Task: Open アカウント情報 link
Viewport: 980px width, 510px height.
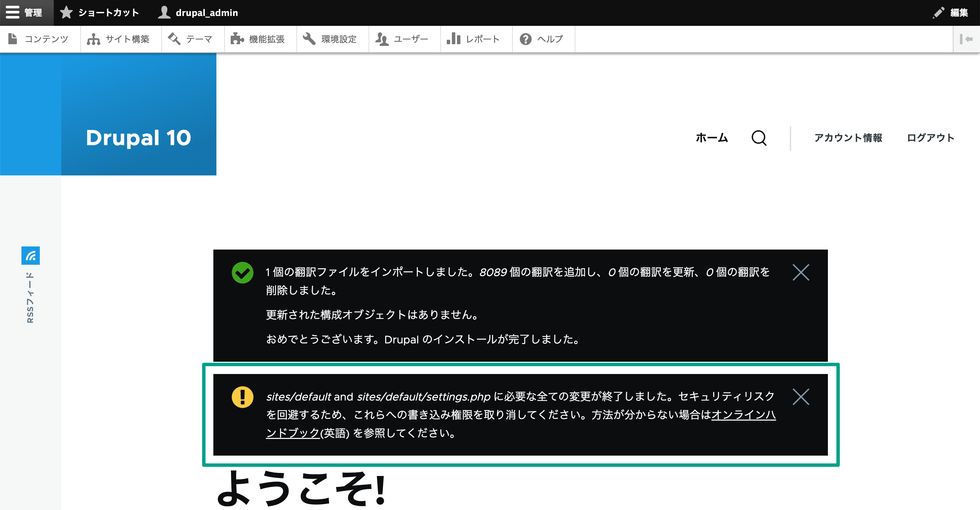Action: [848, 138]
